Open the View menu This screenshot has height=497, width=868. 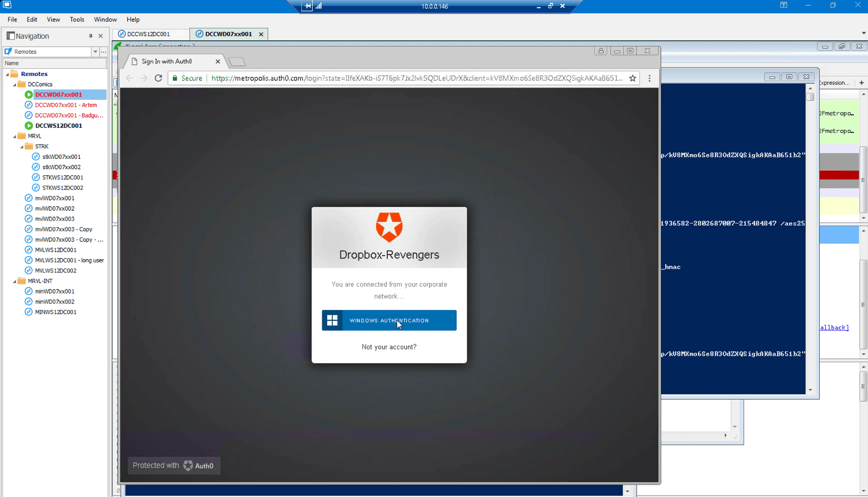click(x=53, y=20)
